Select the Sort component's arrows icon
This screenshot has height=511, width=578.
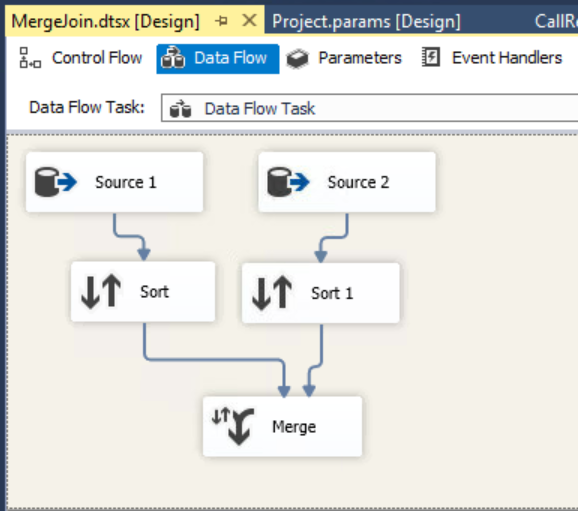(101, 292)
